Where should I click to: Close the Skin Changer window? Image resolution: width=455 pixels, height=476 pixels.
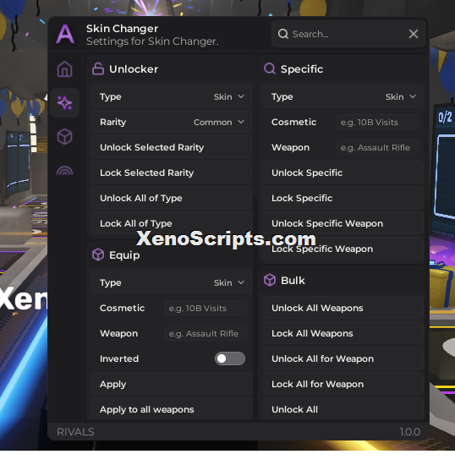click(414, 34)
